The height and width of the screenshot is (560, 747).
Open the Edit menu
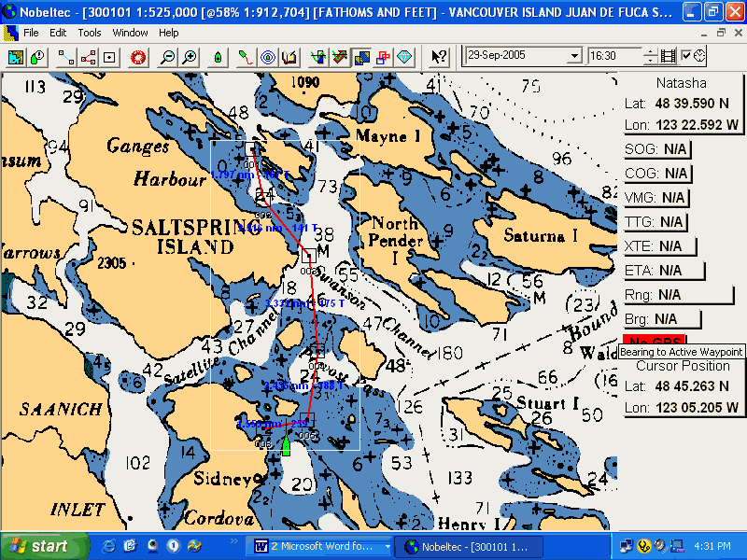(58, 33)
